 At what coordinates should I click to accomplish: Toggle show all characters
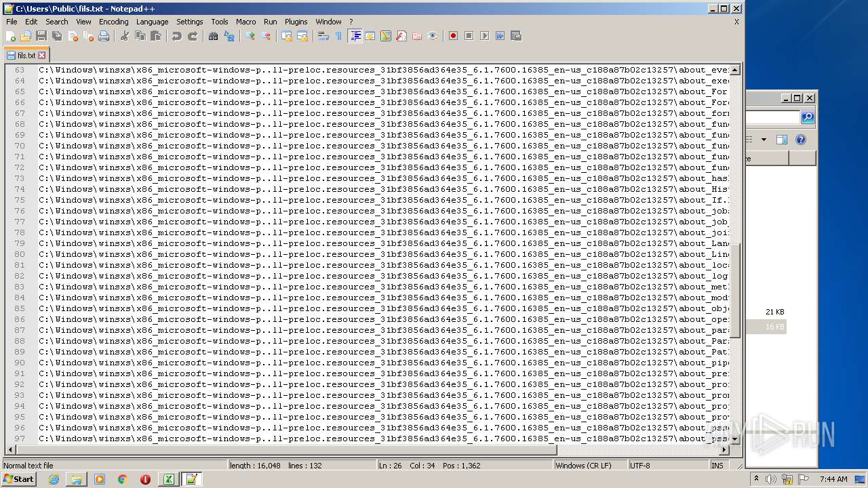click(339, 36)
